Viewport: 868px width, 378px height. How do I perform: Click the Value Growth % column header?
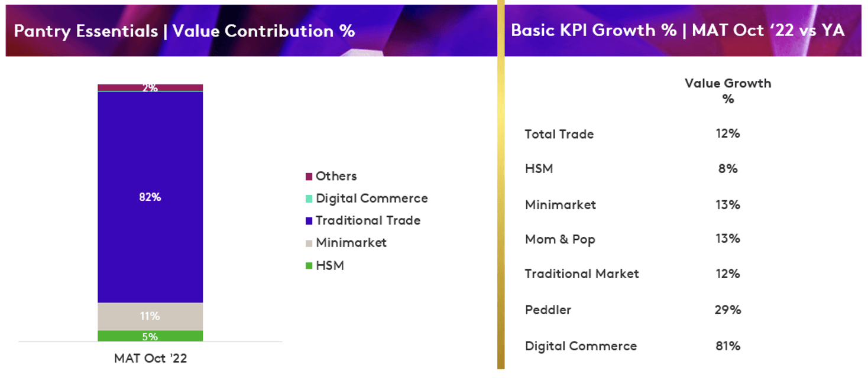[728, 91]
